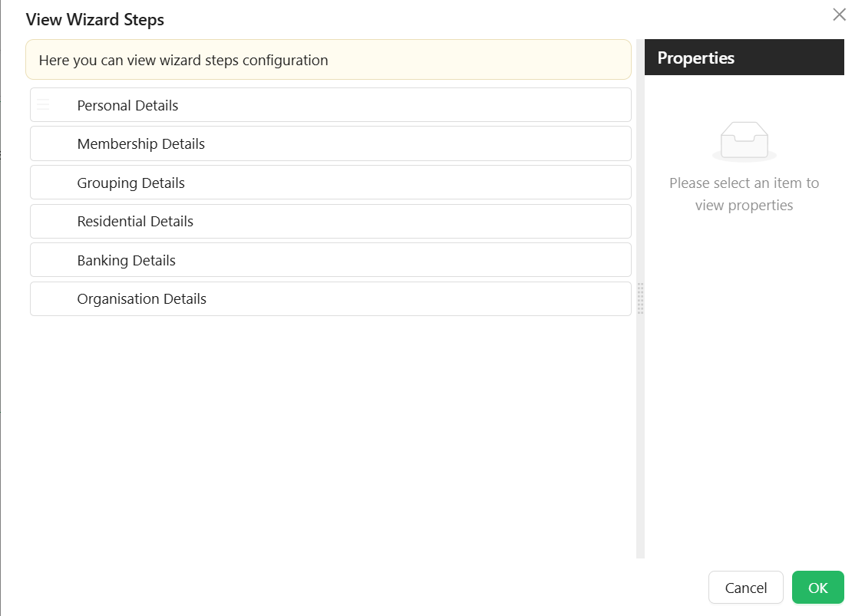Click the right end of Banking Details row
Viewport: 865px width, 616px height.
[607, 260]
